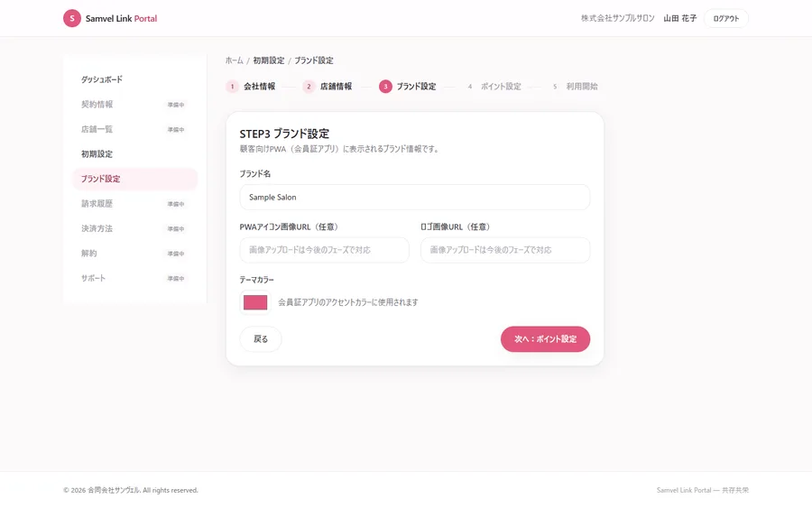The image size is (812, 508).
Task: Select 契約情報 in the sidebar
Action: tap(134, 104)
